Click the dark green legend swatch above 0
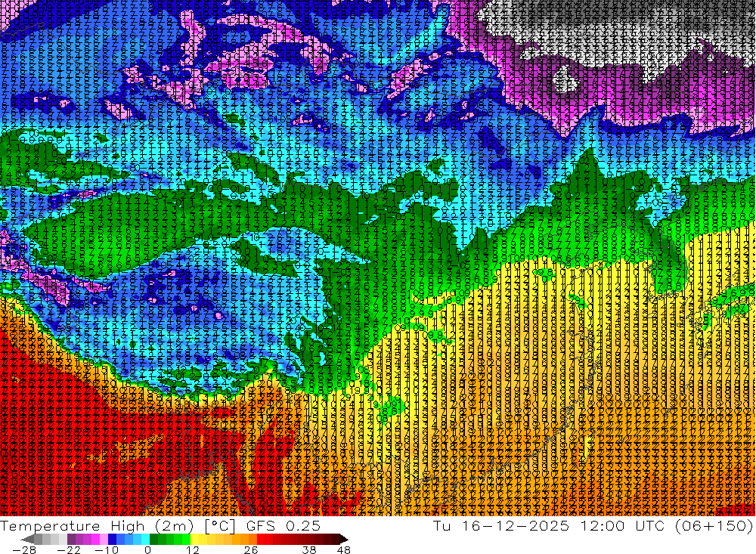 153,539
